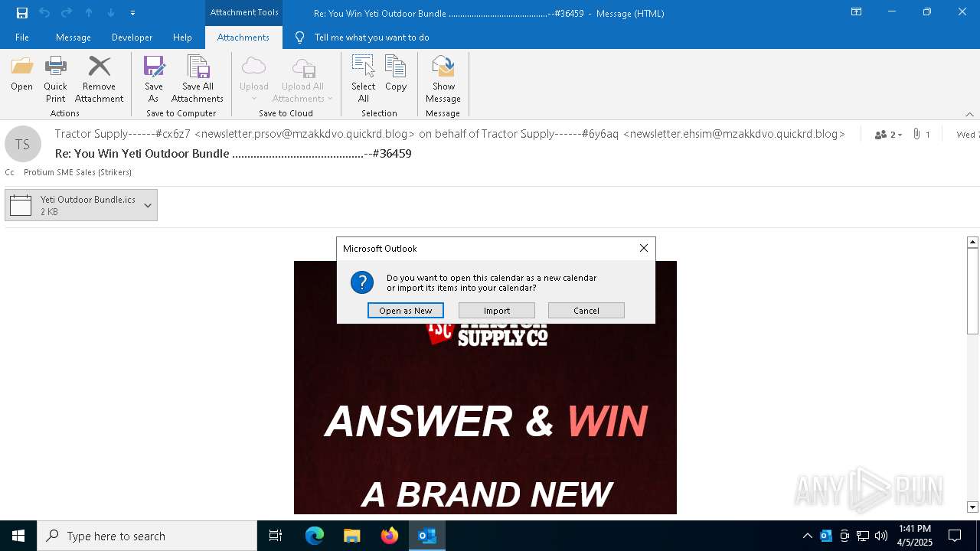Close the Microsoft Outlook dialog

point(643,248)
